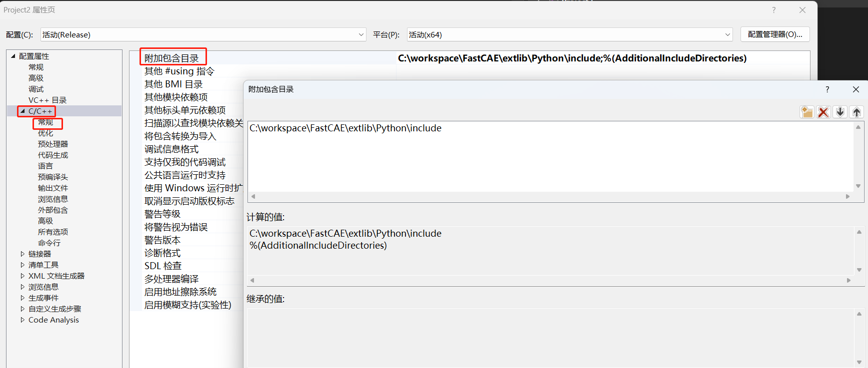
Task: Expand the XML 文档生成器 node
Action: tap(22, 276)
